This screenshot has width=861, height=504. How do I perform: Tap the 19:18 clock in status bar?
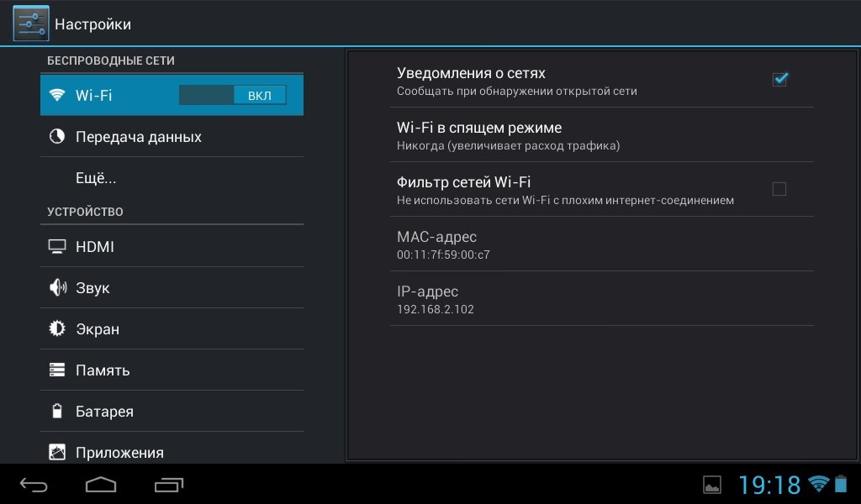click(769, 485)
